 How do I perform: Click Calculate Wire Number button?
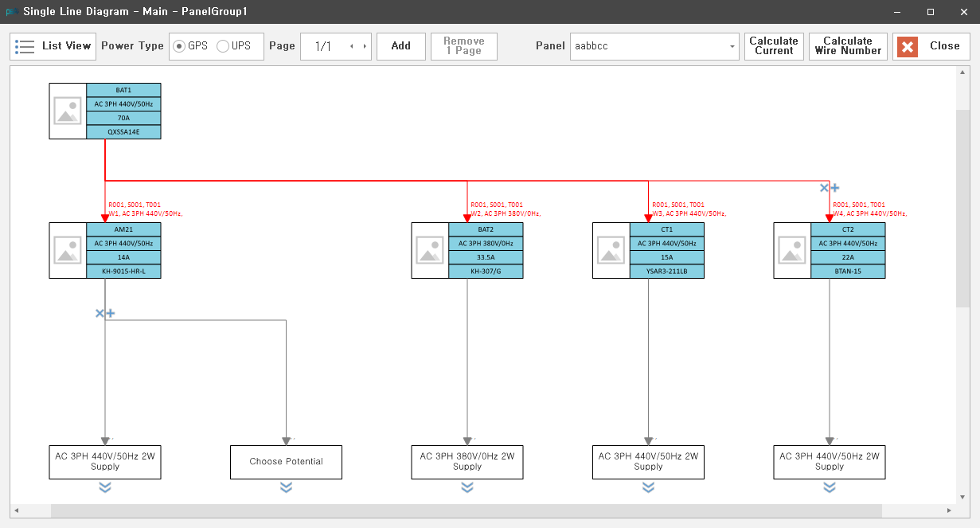tap(848, 46)
